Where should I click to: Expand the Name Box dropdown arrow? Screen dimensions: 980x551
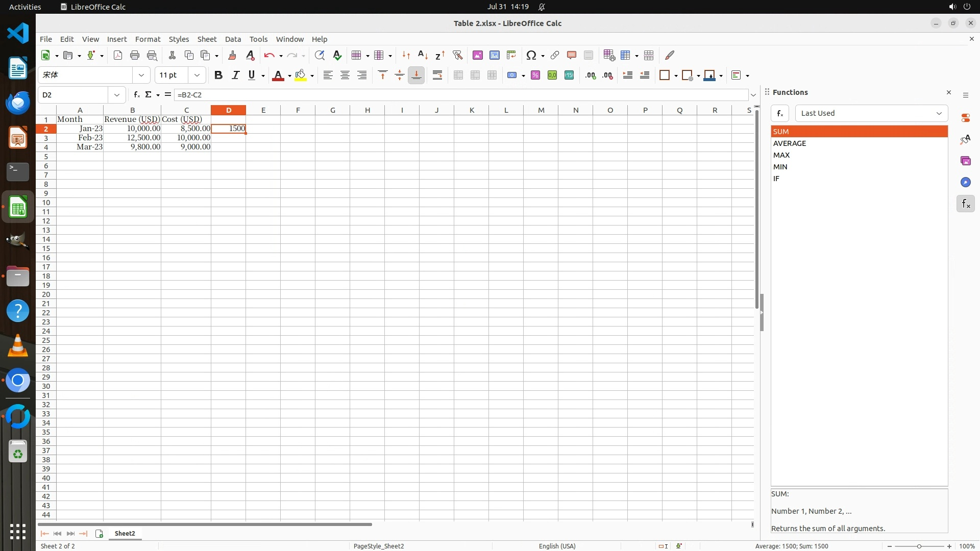click(117, 95)
